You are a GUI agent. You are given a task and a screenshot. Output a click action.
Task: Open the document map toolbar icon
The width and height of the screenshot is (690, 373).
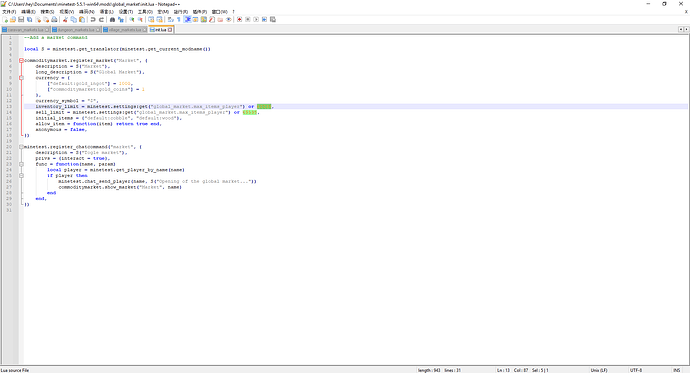(x=203, y=19)
